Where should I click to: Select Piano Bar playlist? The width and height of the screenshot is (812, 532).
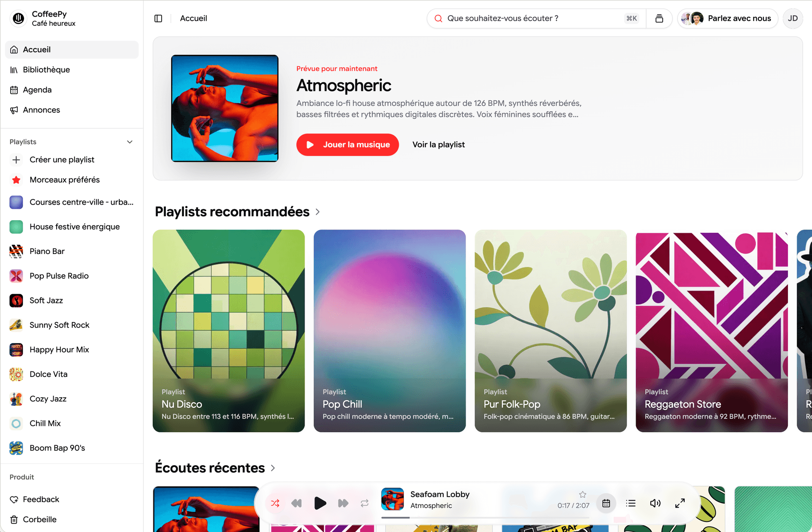pyautogui.click(x=72, y=251)
